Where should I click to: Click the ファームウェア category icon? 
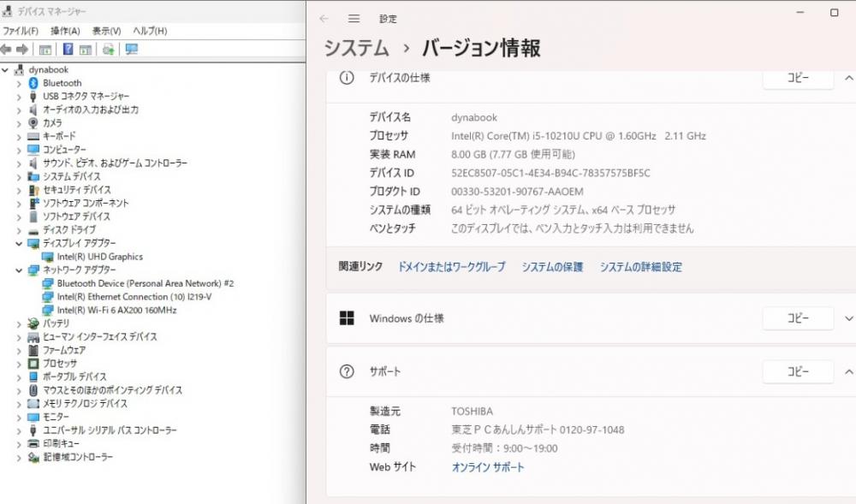33,350
